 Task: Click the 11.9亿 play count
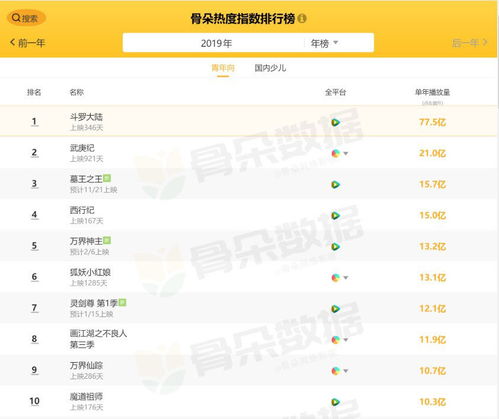click(x=432, y=340)
